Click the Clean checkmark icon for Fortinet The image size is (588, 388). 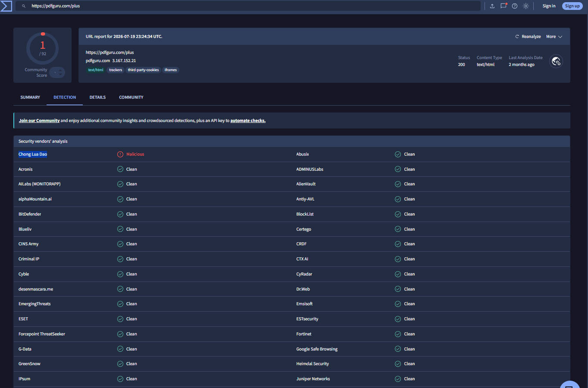tap(398, 334)
